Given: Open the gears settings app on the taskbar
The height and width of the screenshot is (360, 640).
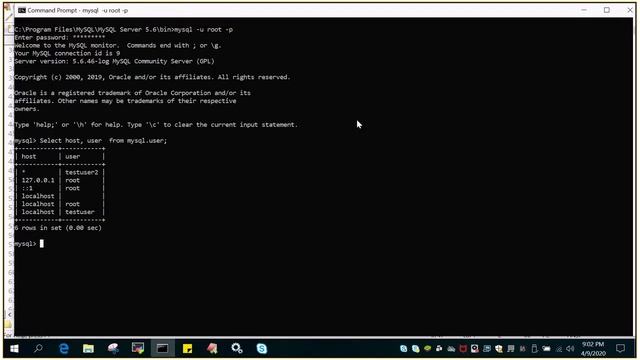Looking at the screenshot, I should (x=237, y=349).
